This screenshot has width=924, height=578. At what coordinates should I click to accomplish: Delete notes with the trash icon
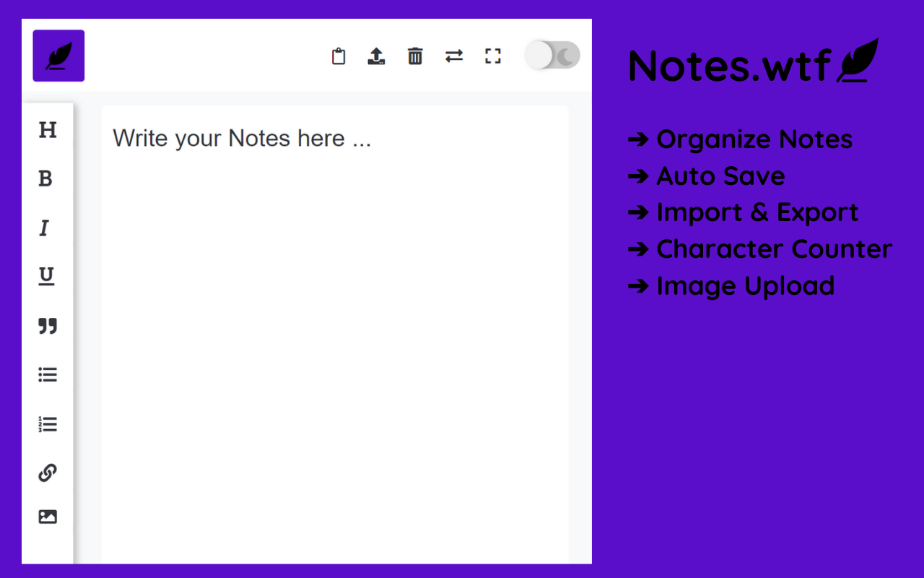point(415,56)
